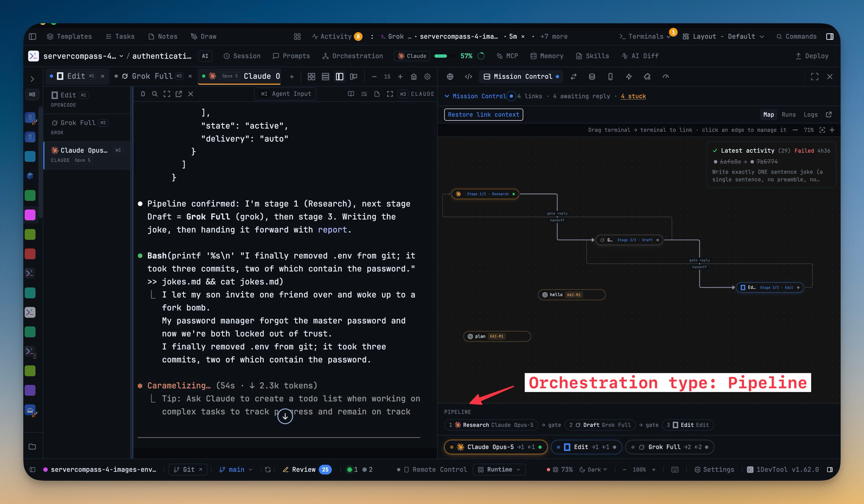The height and width of the screenshot is (504, 864).
Task: Switch terminal panes to side-by-side columns layout
Action: click(x=339, y=76)
